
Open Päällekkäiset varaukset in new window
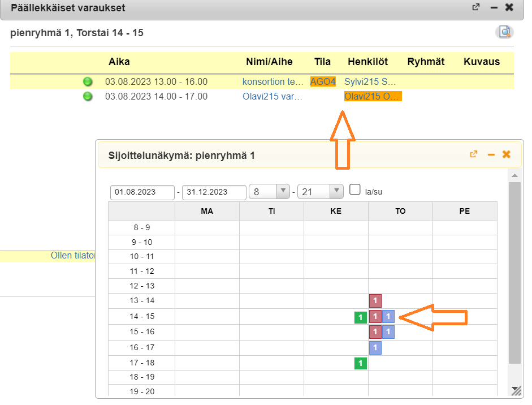[476, 7]
